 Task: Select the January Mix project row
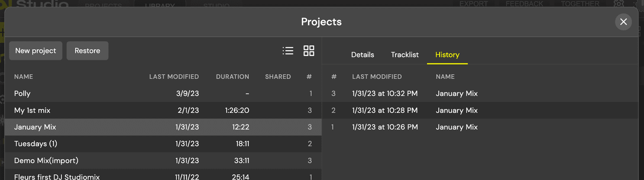pyautogui.click(x=163, y=127)
